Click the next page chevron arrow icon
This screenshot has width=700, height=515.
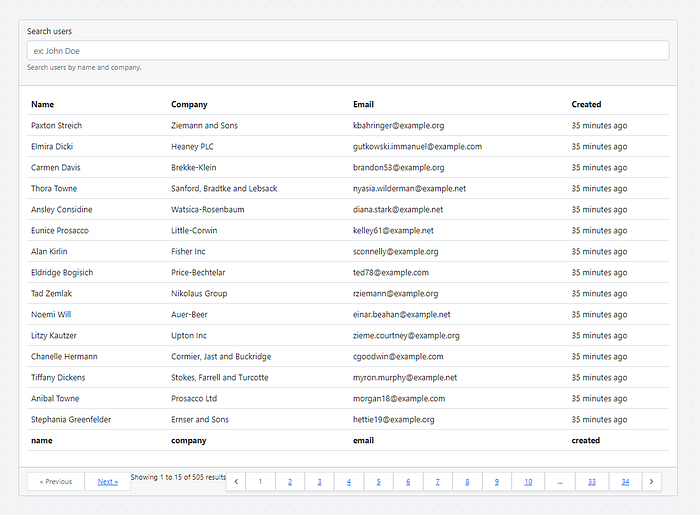[651, 482]
